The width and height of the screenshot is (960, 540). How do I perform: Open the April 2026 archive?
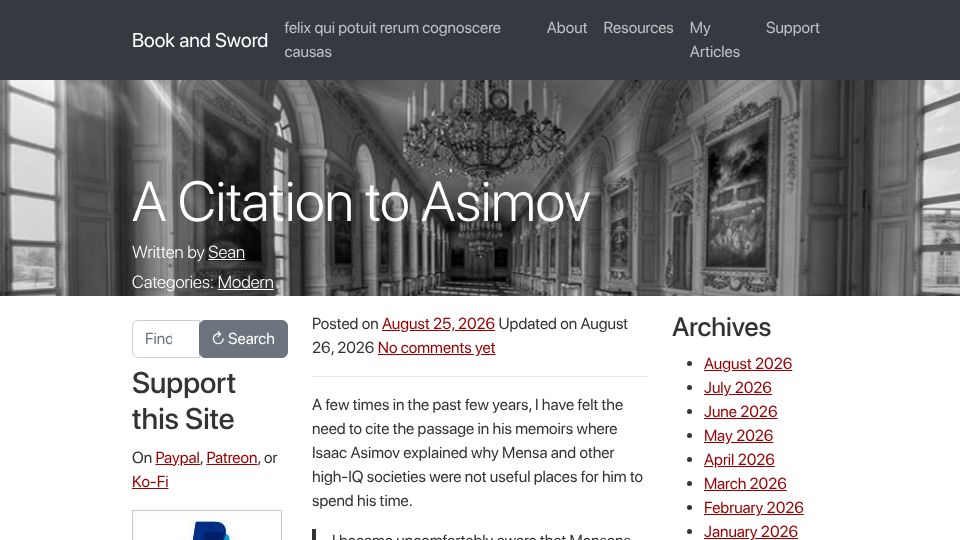(x=739, y=459)
